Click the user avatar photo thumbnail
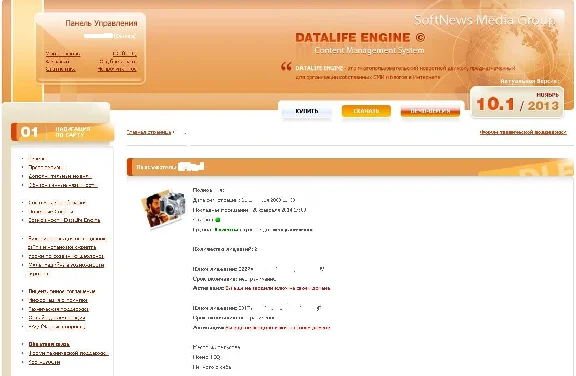This screenshot has height=376, width=576. [163, 209]
